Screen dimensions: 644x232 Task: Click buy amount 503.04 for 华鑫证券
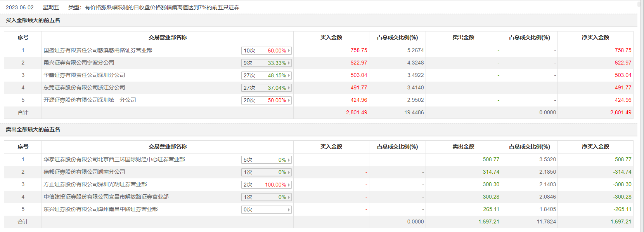[359, 75]
